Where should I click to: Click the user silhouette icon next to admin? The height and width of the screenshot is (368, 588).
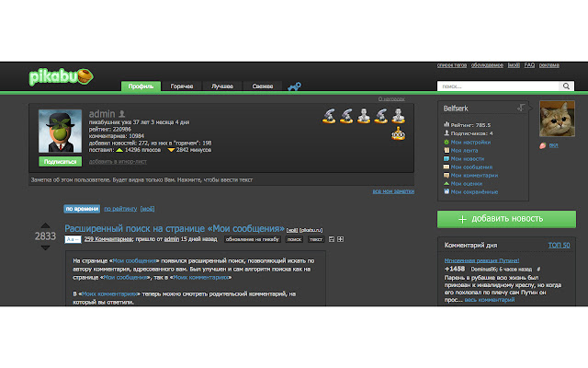coord(122,113)
